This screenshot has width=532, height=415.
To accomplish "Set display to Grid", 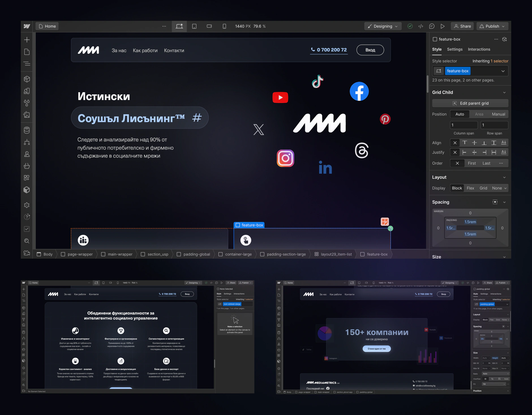I will point(483,188).
